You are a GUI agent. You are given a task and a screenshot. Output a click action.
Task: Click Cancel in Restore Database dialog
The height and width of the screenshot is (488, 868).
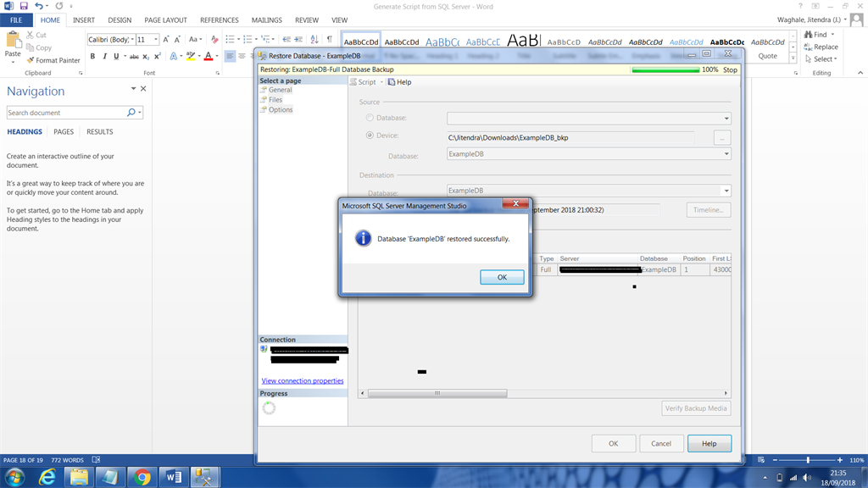point(661,443)
